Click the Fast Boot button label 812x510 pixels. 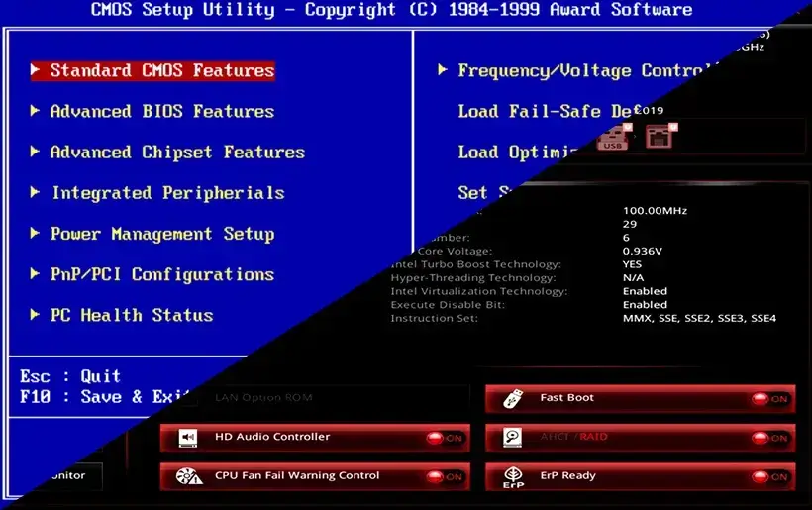tap(566, 398)
